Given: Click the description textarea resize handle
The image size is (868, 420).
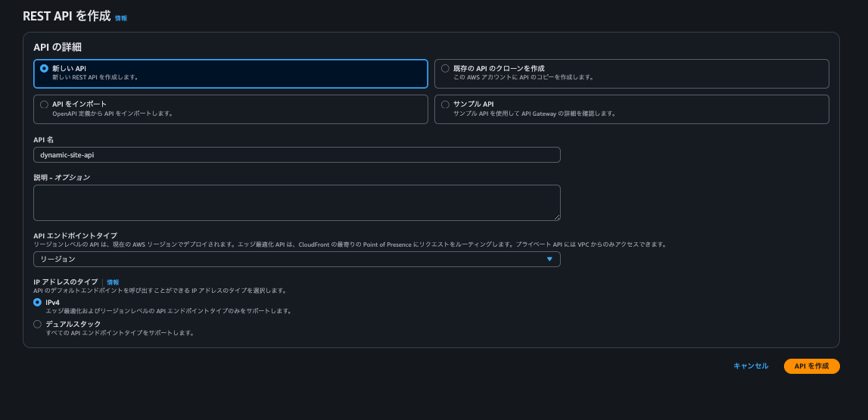Looking at the screenshot, I should pyautogui.click(x=557, y=217).
